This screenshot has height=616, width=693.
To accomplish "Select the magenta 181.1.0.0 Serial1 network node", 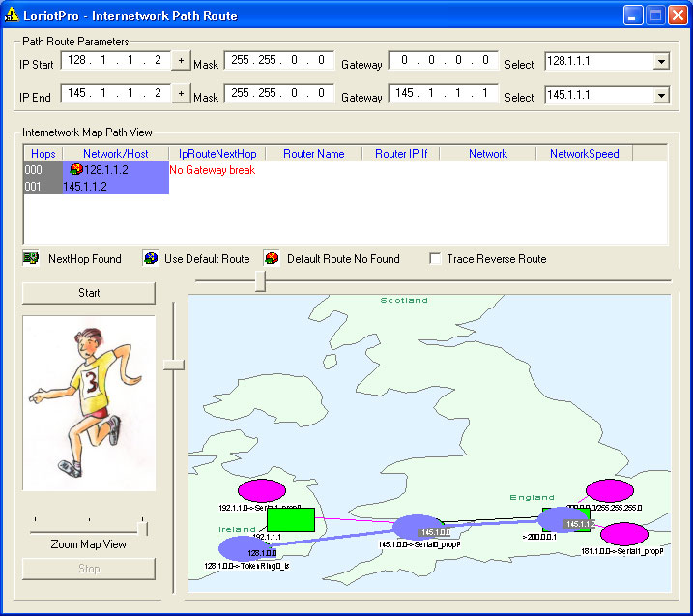I will (x=623, y=535).
